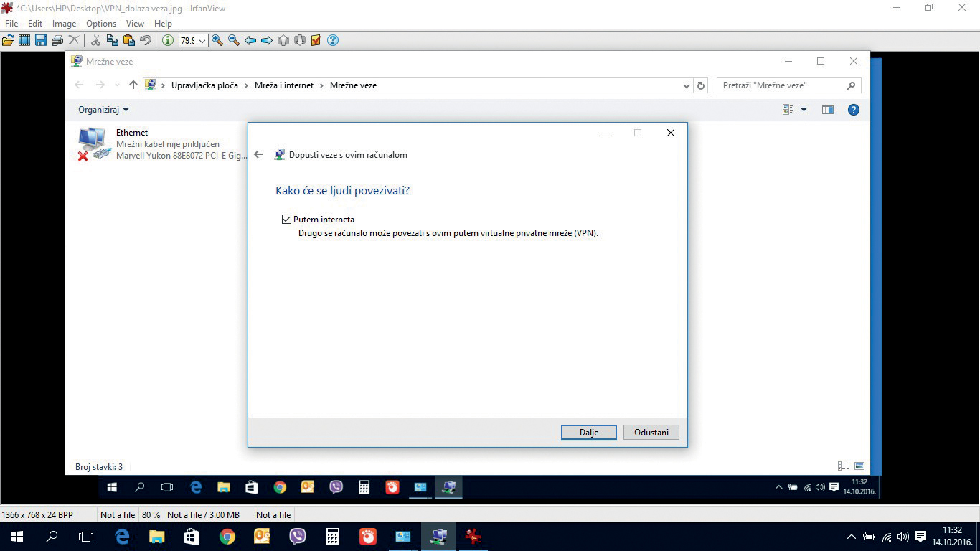Open the Slideshow filmstrip icon
Image resolution: width=980 pixels, height=551 pixels.
24,40
